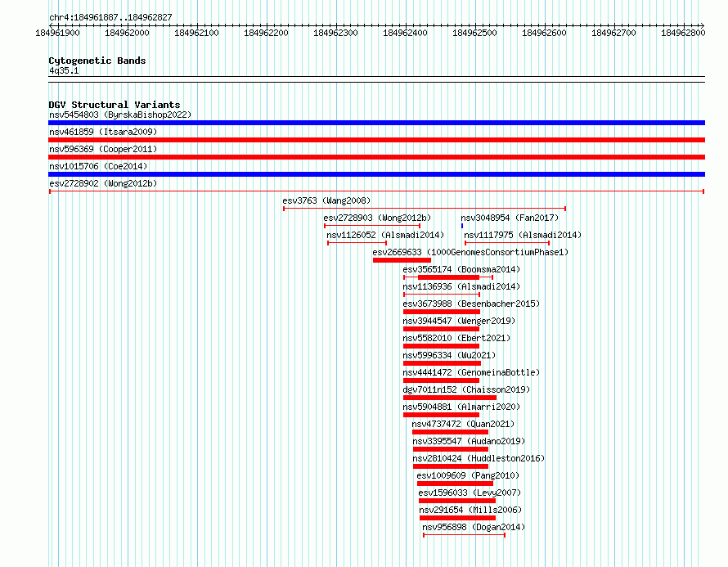Click nsv1126052 (Alsmadi2014) label

coord(385,235)
